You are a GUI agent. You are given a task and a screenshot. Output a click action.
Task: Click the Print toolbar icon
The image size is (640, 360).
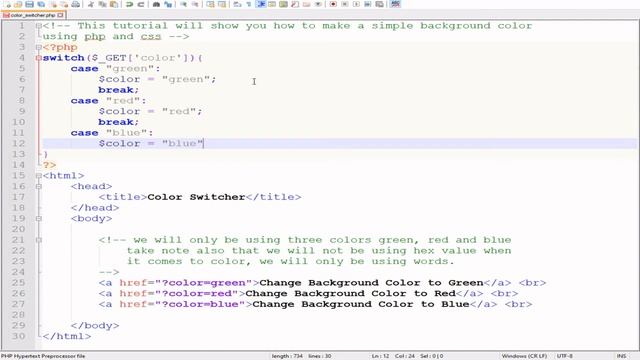tap(76, 4)
